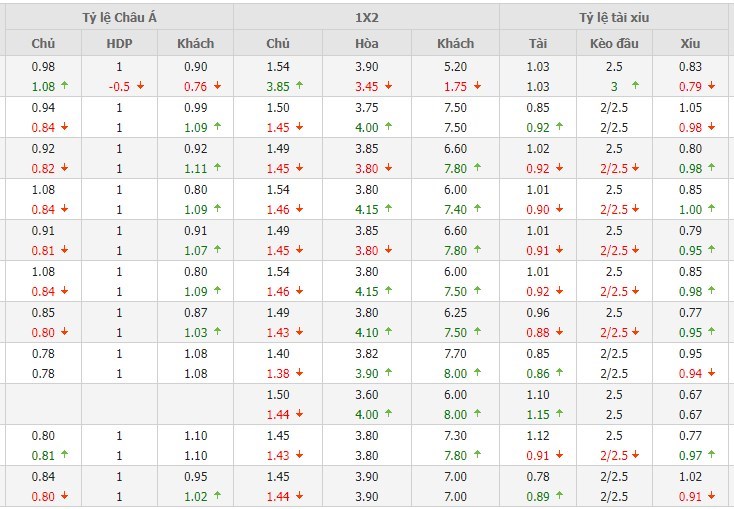Select the 3.82 Hòa odds value
This screenshot has height=509, width=734.
click(x=366, y=353)
